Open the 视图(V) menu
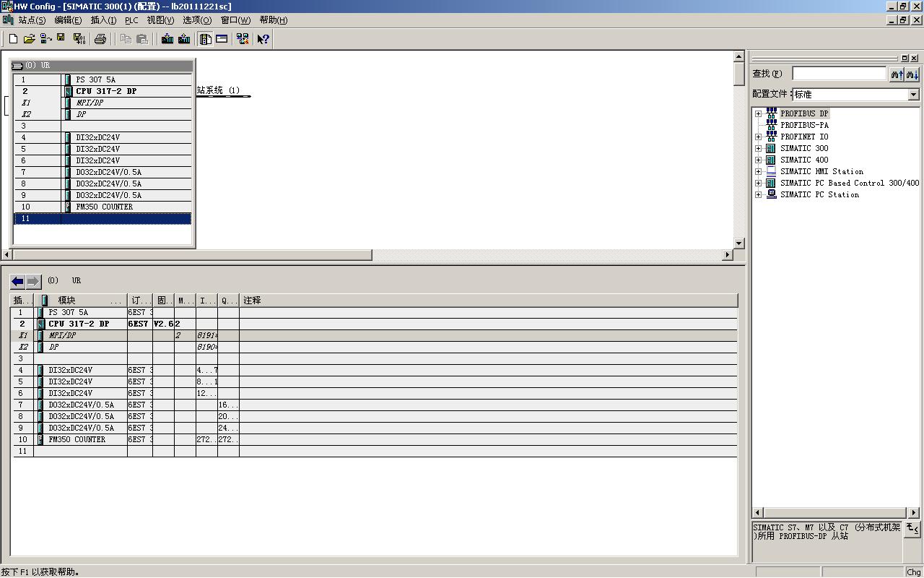 pos(160,20)
